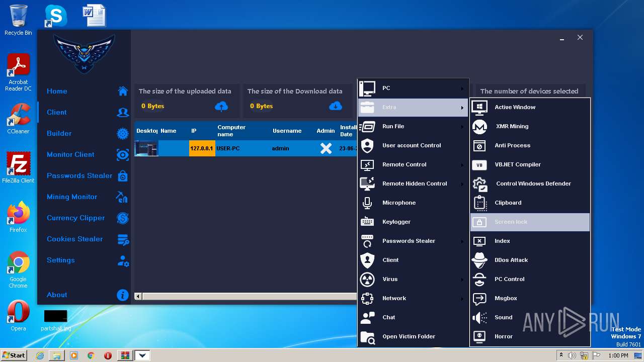
Task: Open the Home sidebar icon
Action: [123, 91]
